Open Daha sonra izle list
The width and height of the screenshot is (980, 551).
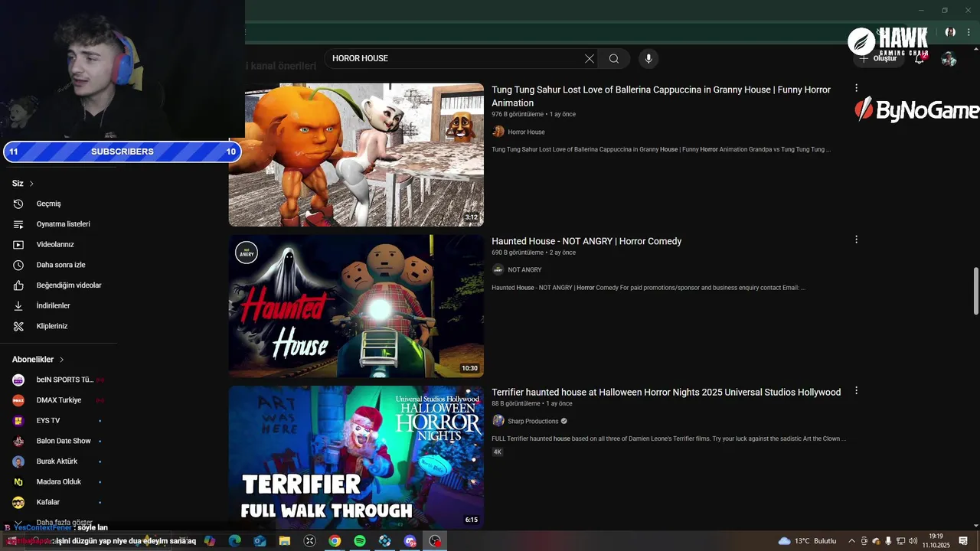59,265
